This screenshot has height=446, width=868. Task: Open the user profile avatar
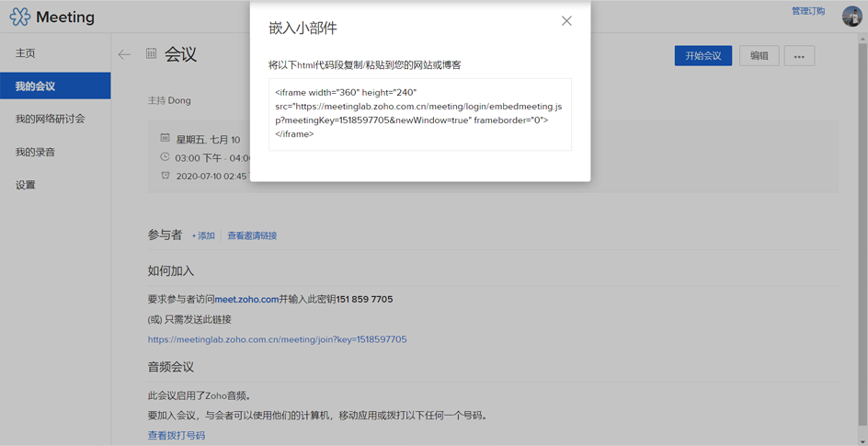point(851,16)
